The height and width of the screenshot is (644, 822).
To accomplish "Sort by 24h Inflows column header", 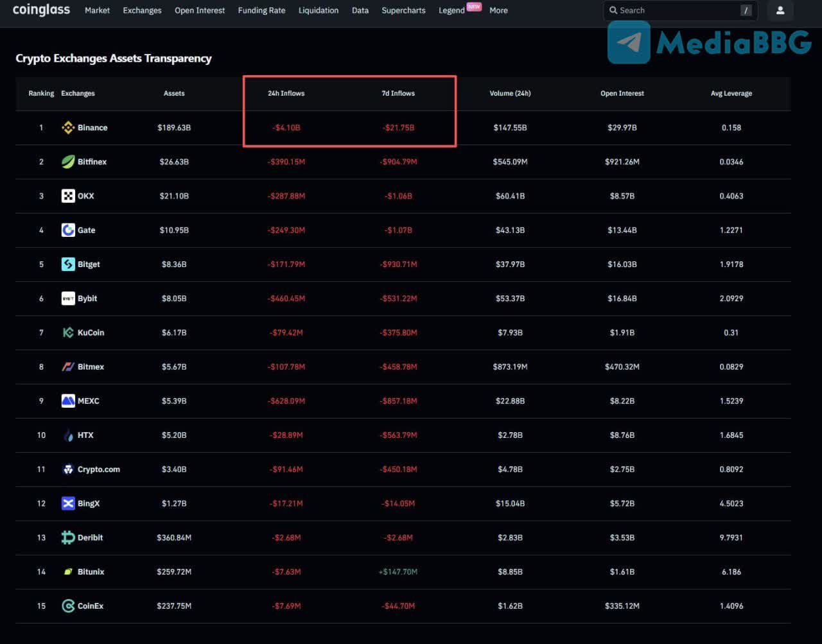I will [286, 93].
